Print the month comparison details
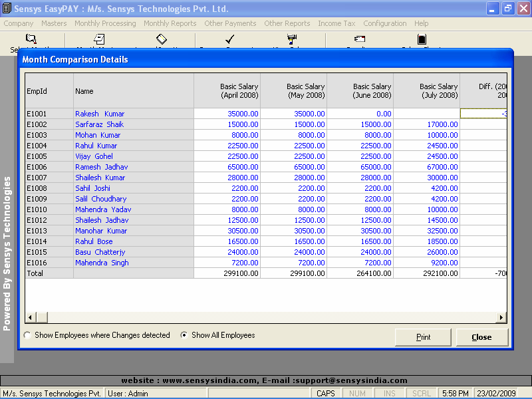 (x=423, y=337)
